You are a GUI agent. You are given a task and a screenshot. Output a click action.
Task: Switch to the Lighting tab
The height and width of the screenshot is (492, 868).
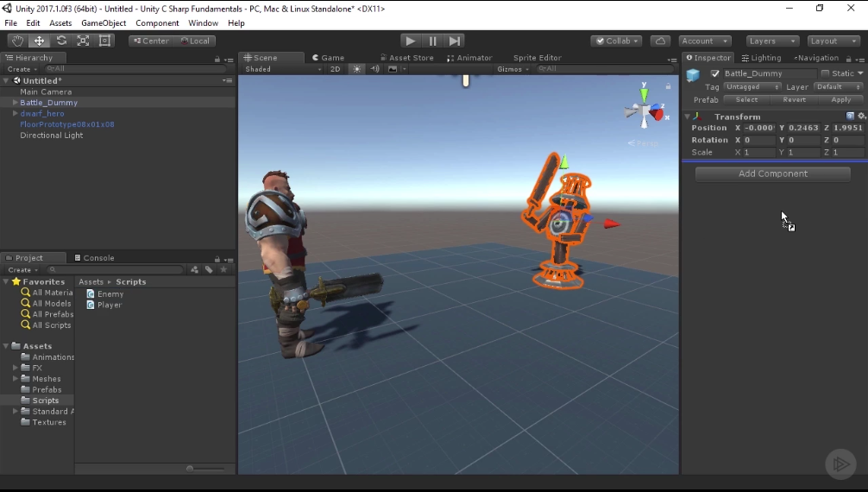(761, 58)
